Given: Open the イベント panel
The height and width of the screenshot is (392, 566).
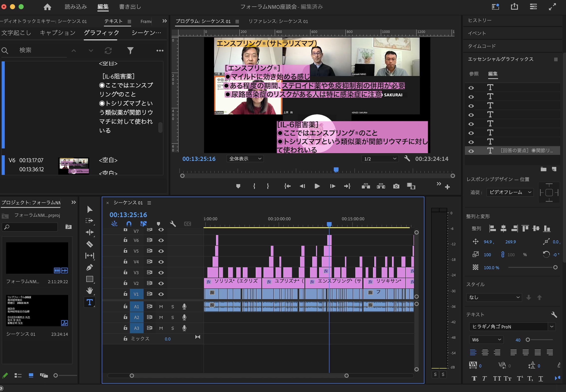Looking at the screenshot, I should pos(477,33).
